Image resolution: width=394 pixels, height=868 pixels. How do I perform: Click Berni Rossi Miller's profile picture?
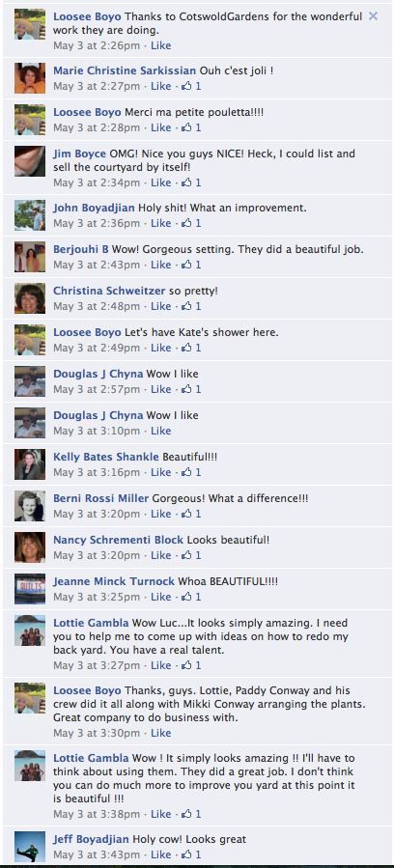click(x=30, y=506)
